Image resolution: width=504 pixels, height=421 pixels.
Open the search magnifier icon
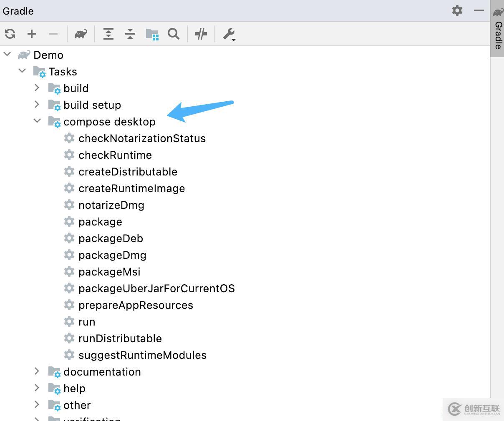(x=174, y=34)
